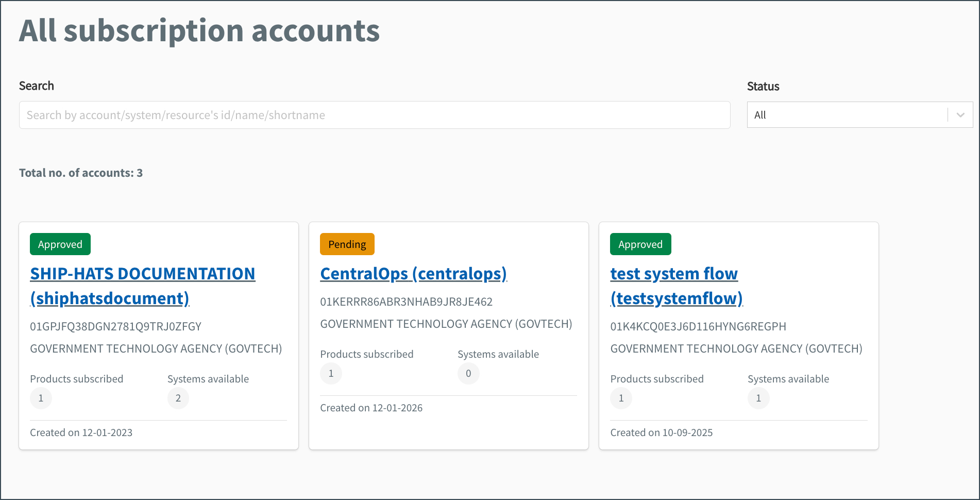
Task: Select account ID 01KERRR86ABR3NHAB9JR8JE462
Action: coord(407,302)
